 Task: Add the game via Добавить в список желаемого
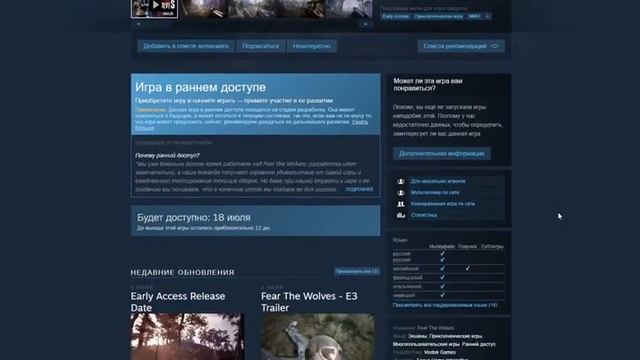pos(186,46)
